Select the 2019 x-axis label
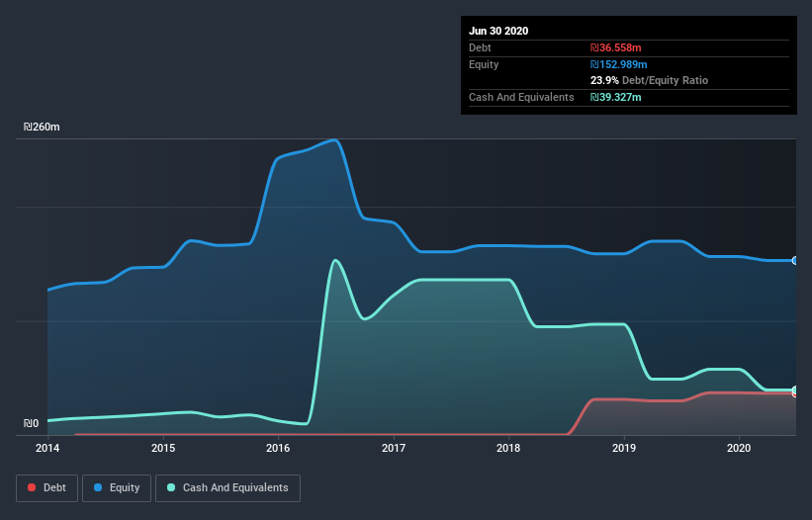The width and height of the screenshot is (812, 520). point(624,448)
